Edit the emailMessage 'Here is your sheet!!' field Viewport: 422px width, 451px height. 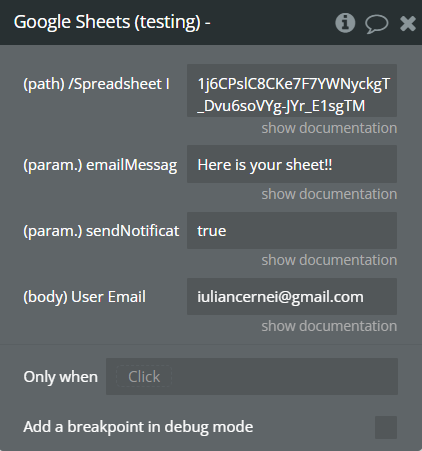[292, 164]
